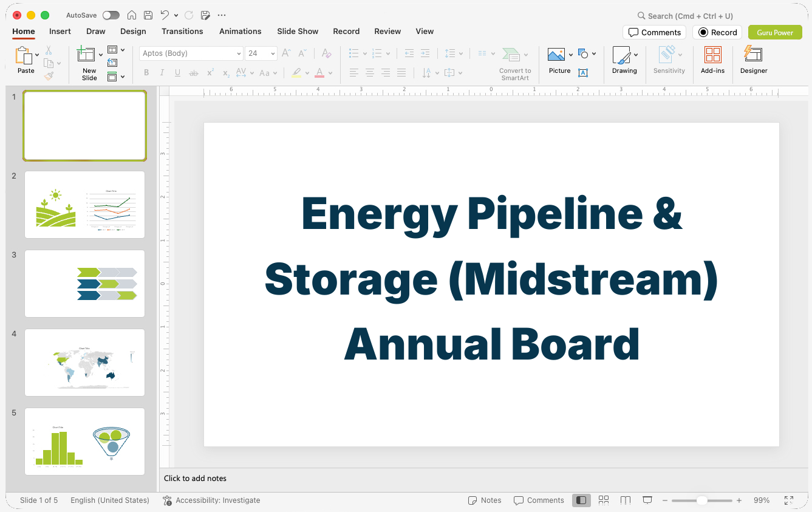812x512 pixels.
Task: Switch to Reading view
Action: pyautogui.click(x=626, y=500)
